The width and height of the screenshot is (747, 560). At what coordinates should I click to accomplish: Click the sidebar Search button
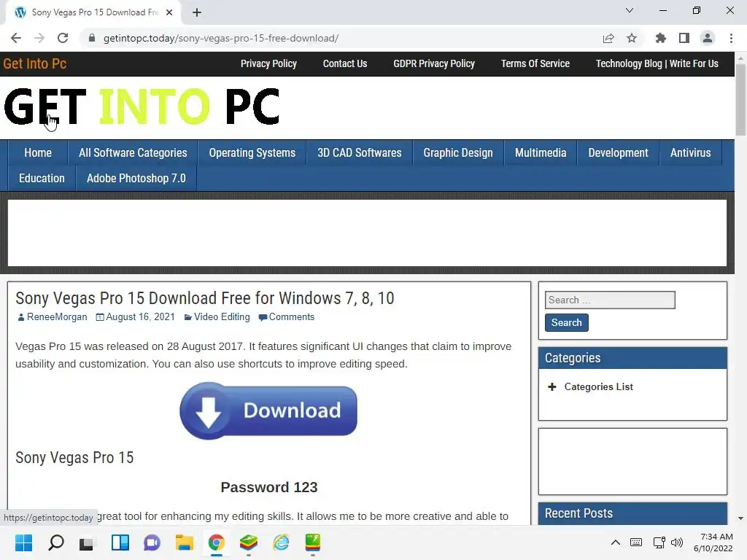pyautogui.click(x=566, y=322)
